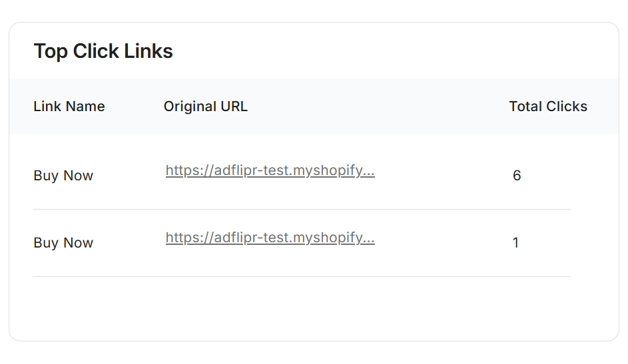Follow the URL for the link with 1 click

(x=270, y=238)
